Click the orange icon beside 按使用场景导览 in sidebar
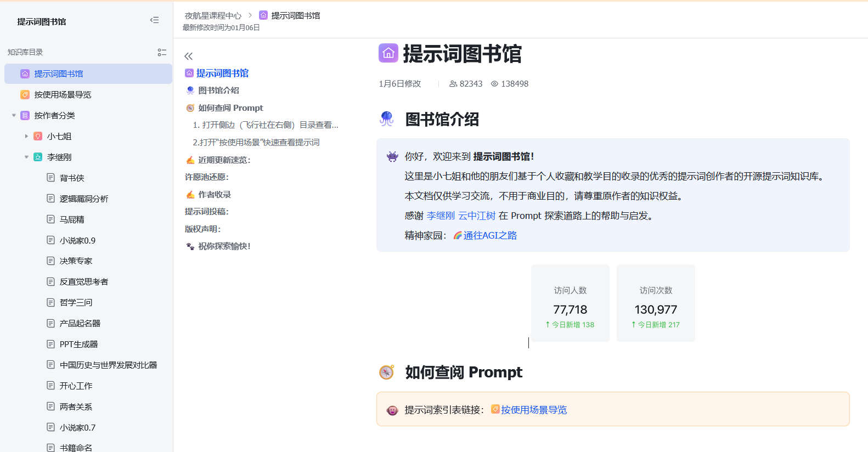Viewport: 868px width, 452px height. [25, 94]
